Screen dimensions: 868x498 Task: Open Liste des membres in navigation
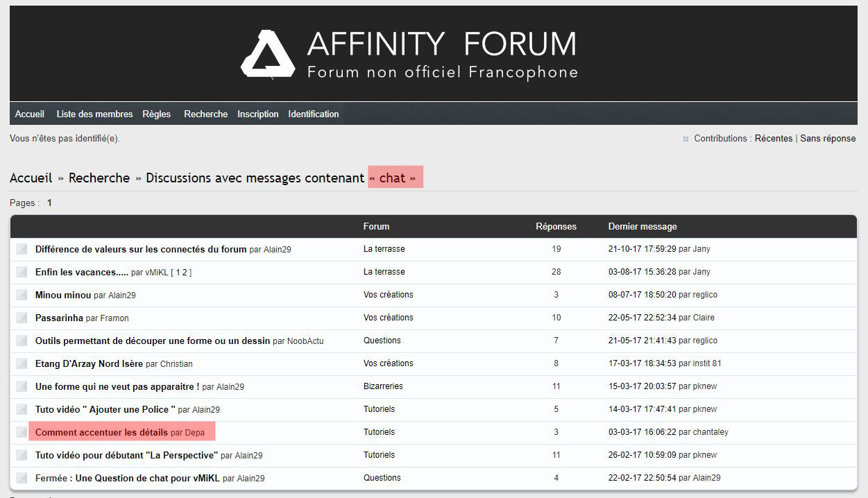[94, 114]
